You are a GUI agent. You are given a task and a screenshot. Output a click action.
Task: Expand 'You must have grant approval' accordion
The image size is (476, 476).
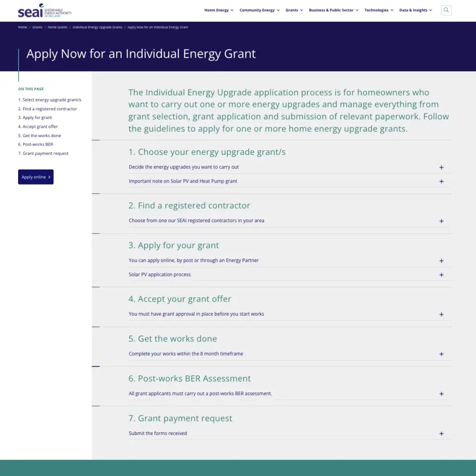click(290, 314)
